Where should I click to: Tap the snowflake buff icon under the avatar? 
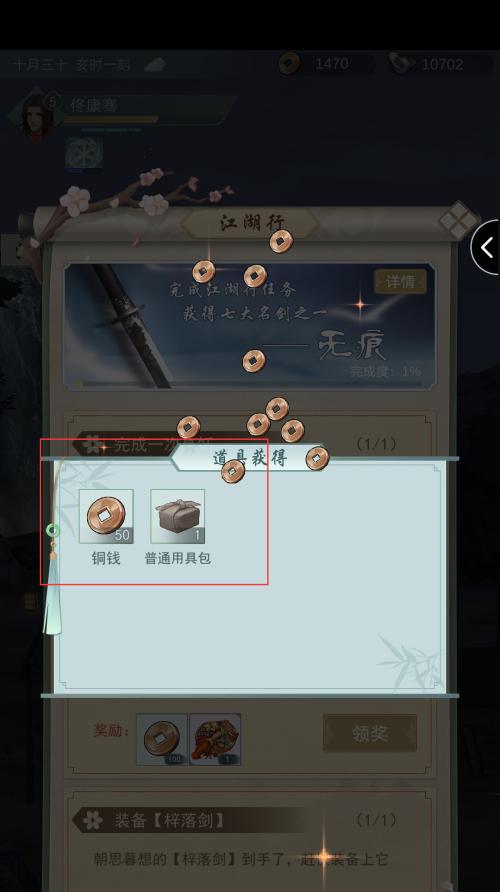84,154
